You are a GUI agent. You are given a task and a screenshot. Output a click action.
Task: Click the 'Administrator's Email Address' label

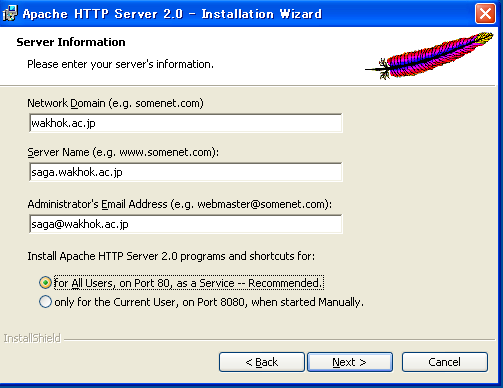[x=180, y=204]
